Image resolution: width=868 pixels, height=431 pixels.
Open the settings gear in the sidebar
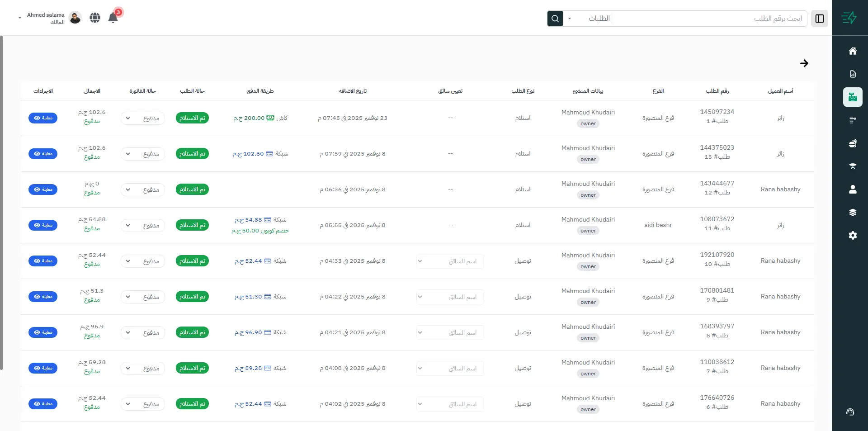click(x=853, y=235)
